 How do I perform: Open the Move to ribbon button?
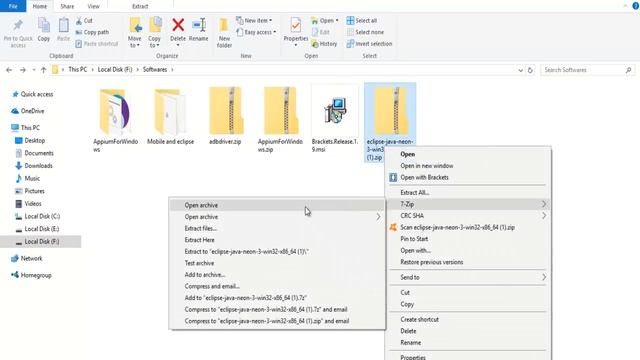(135, 33)
